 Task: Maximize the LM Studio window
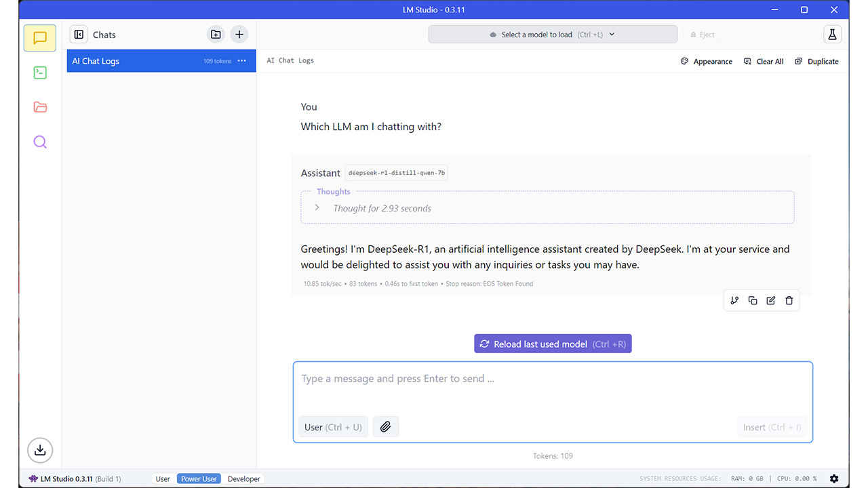(804, 9)
